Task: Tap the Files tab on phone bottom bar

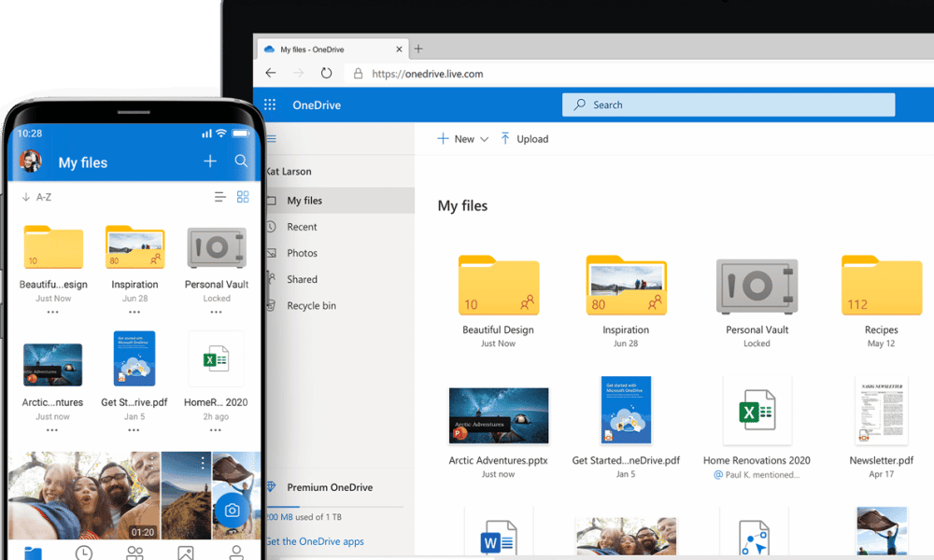Action: (x=34, y=553)
